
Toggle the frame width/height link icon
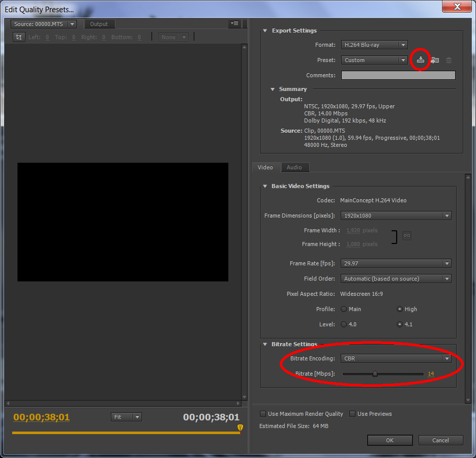point(407,235)
